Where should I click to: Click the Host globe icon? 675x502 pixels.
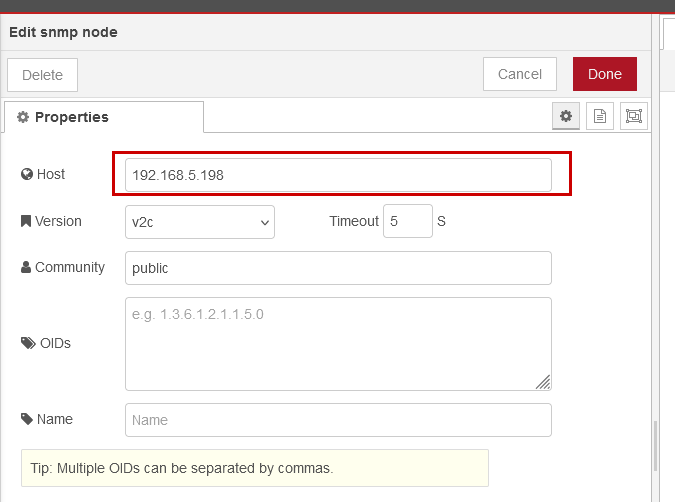(27, 174)
